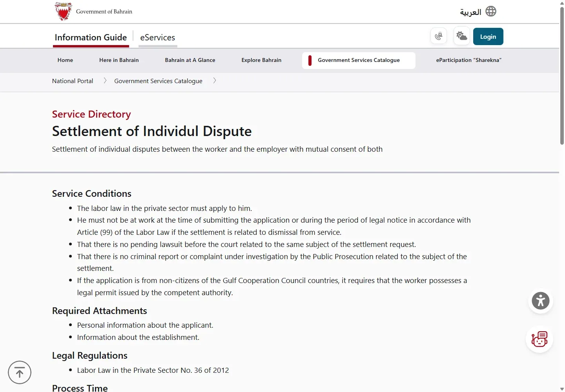Go to Home in navigation bar
Viewport: 565px width, 392px height.
(x=65, y=60)
